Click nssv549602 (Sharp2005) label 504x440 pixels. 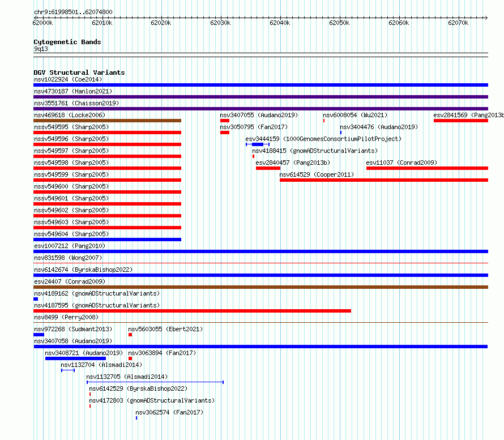click(71, 210)
